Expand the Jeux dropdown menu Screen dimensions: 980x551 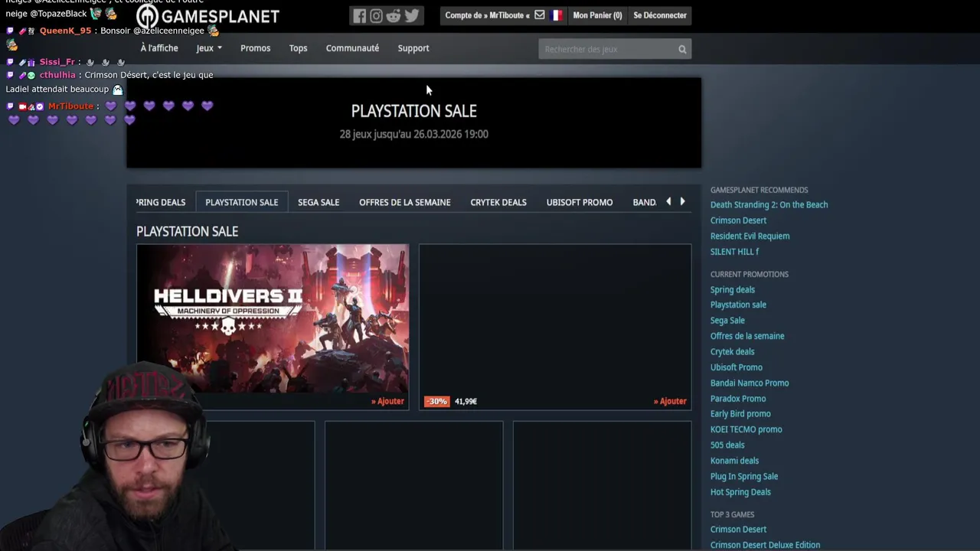[209, 48]
